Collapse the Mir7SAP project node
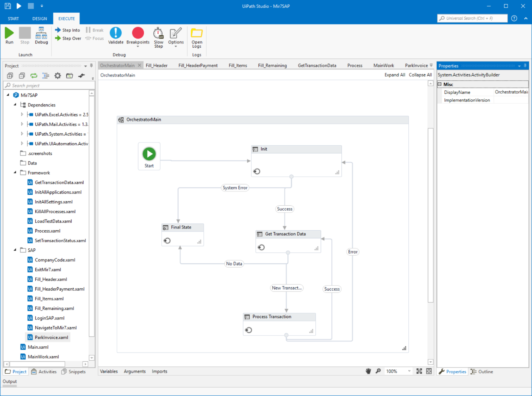The width and height of the screenshot is (532, 396). (8, 95)
